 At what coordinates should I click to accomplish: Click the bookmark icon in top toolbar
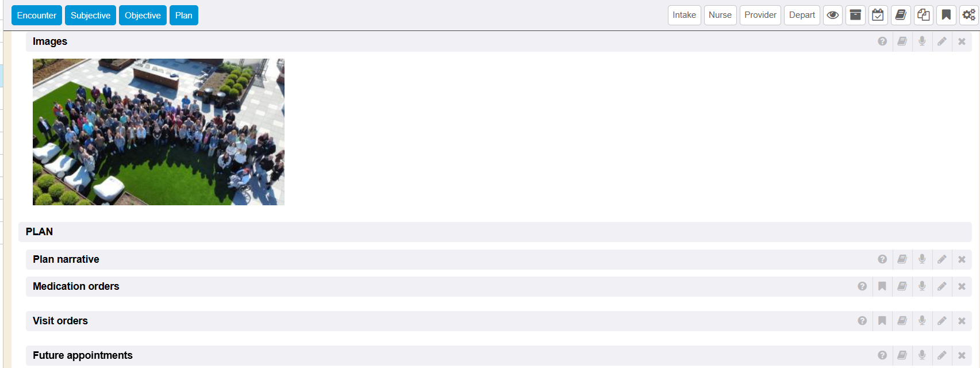coord(946,16)
